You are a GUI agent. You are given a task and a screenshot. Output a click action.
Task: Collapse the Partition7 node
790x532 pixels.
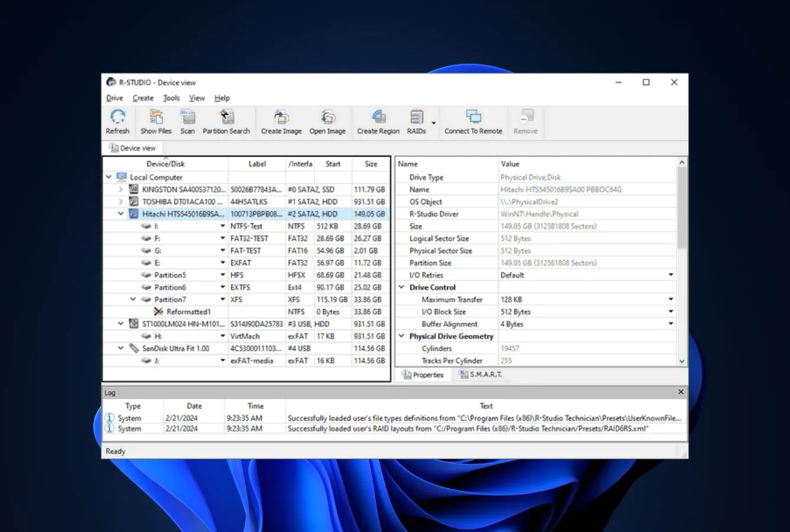point(133,299)
